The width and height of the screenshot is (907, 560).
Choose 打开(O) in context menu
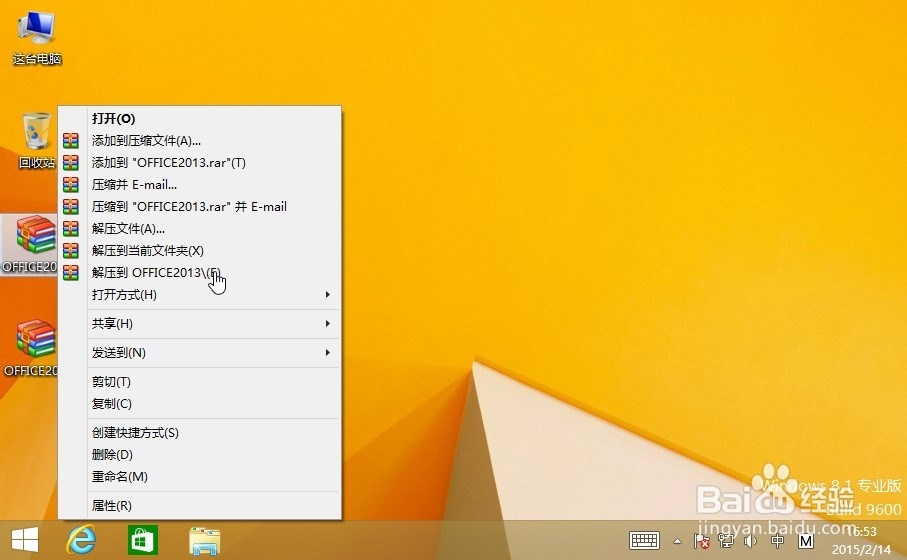click(200, 119)
